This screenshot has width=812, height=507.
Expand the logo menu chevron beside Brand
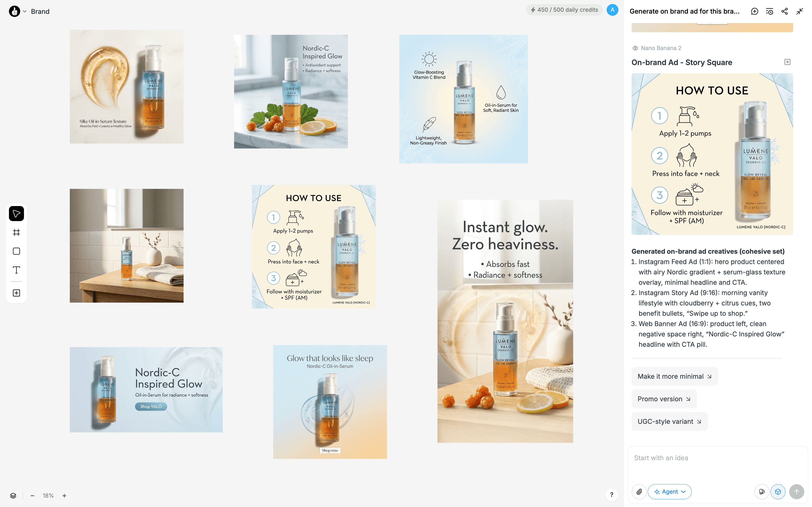click(24, 12)
